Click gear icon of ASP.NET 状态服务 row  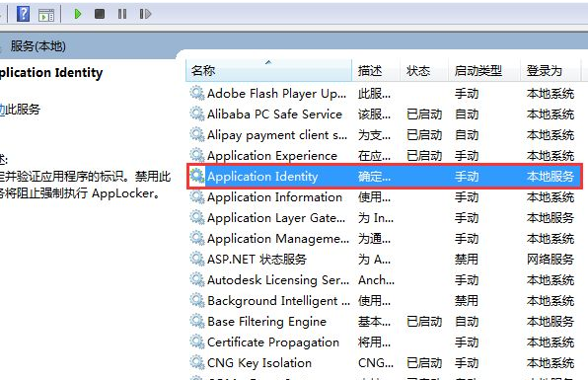point(197,259)
